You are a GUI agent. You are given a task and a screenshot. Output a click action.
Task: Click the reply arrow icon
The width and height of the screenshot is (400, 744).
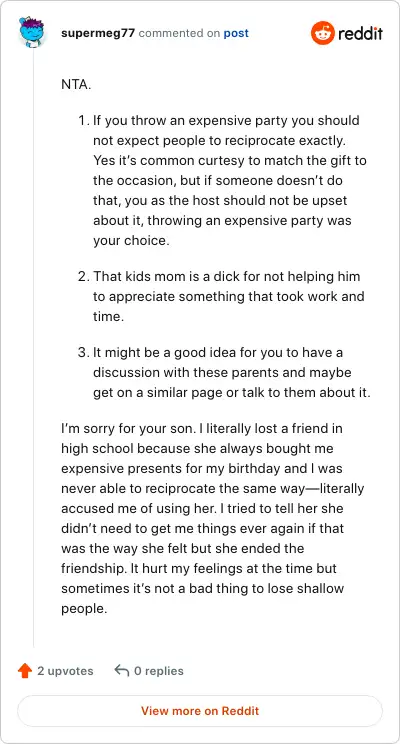point(122,670)
